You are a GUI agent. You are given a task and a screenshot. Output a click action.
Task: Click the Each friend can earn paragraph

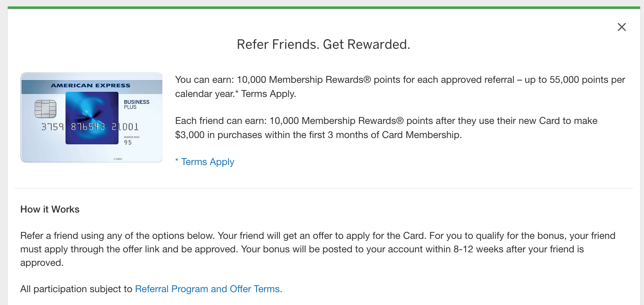[x=386, y=128]
